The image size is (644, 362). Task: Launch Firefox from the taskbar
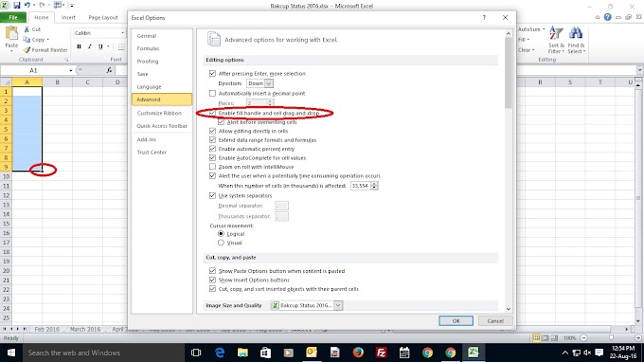(358, 353)
